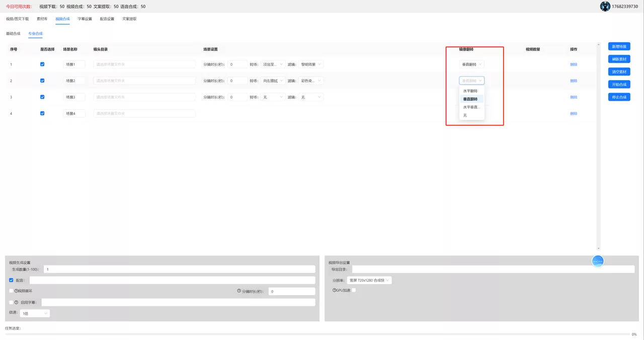
Task: Click the help icon beside 视频循环
Action: click(16, 291)
